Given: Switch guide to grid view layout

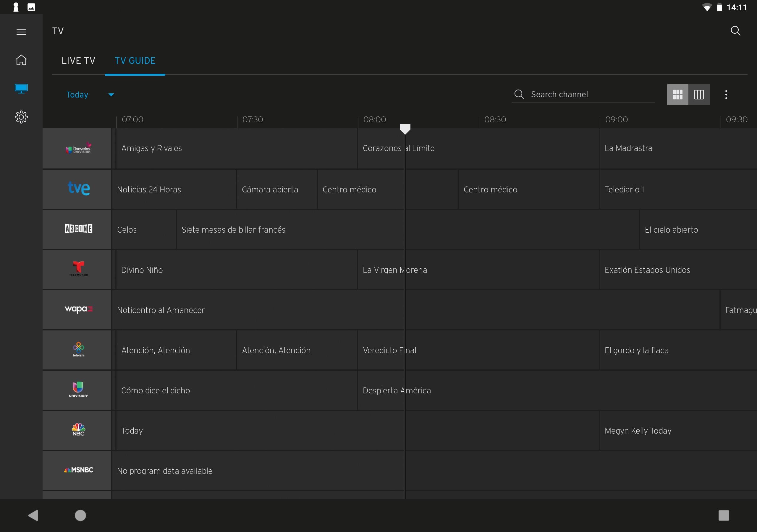Looking at the screenshot, I should coord(677,95).
